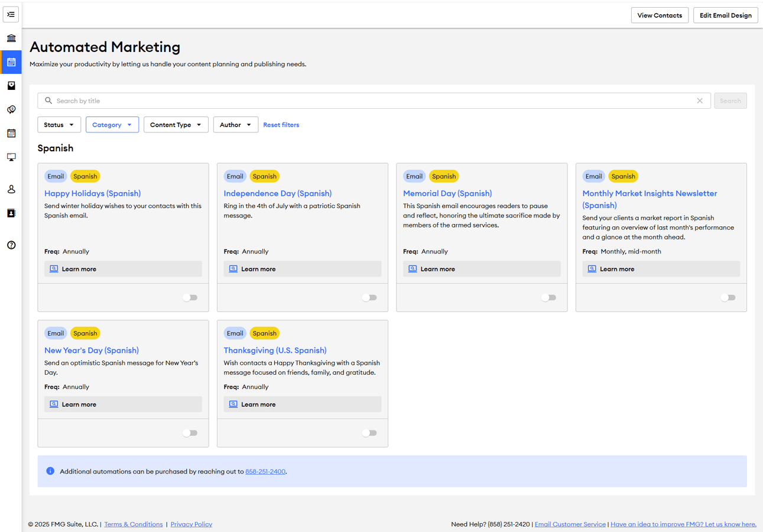Open the Privacy Policy link
The height and width of the screenshot is (532, 763).
coord(191,524)
